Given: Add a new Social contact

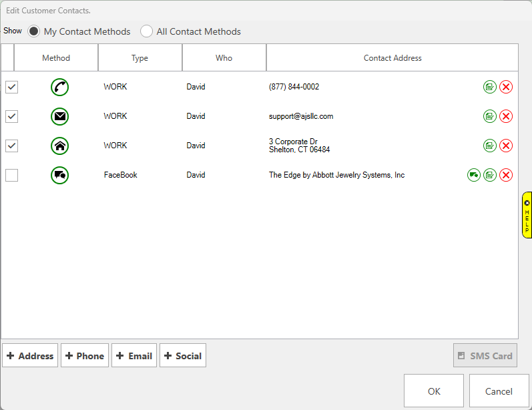Looking at the screenshot, I should tap(182, 356).
